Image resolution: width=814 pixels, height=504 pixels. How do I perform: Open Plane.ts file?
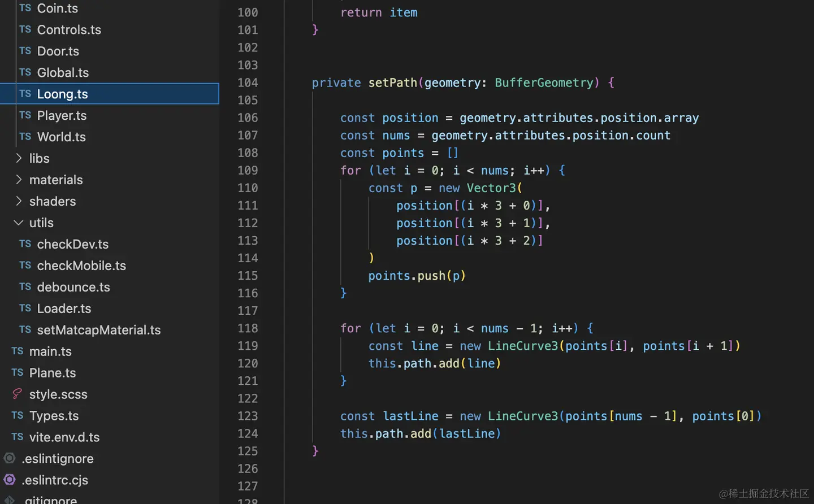[x=53, y=373]
